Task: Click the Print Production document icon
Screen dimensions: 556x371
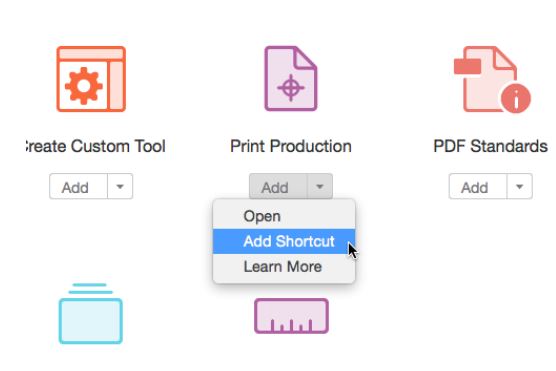Action: tap(291, 78)
